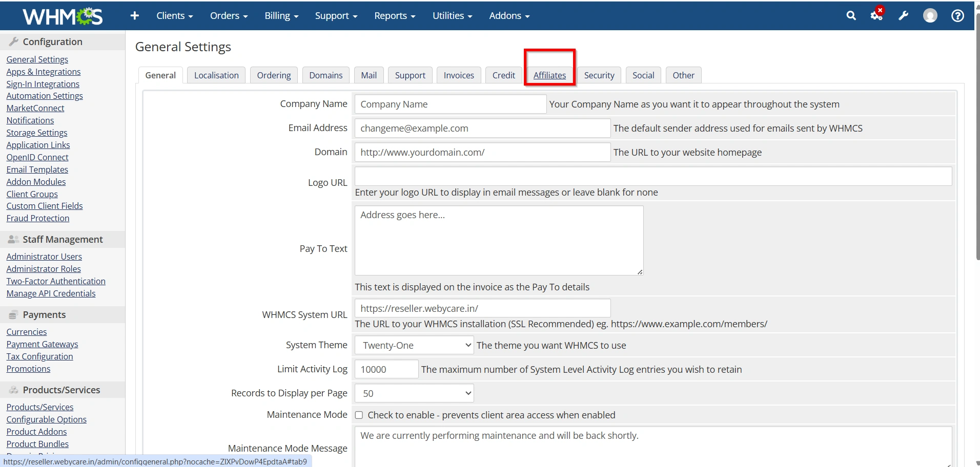This screenshot has height=467, width=980.
Task: Open Email Templates link
Action: 37,169
